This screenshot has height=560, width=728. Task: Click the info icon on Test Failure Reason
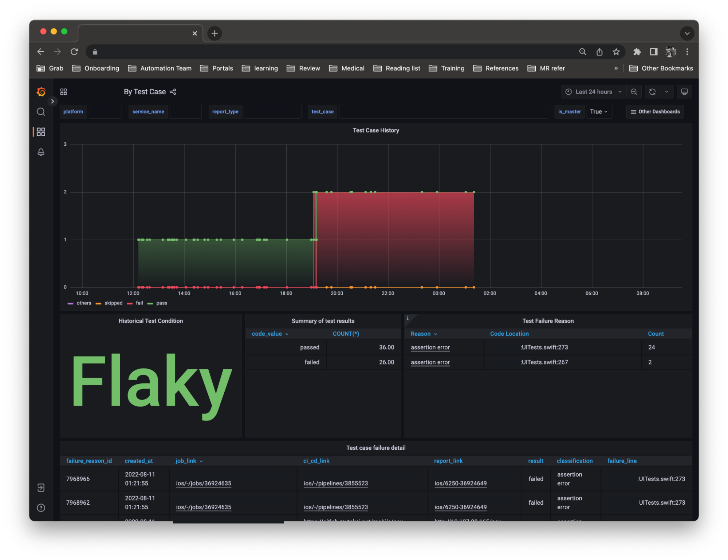[x=408, y=318]
